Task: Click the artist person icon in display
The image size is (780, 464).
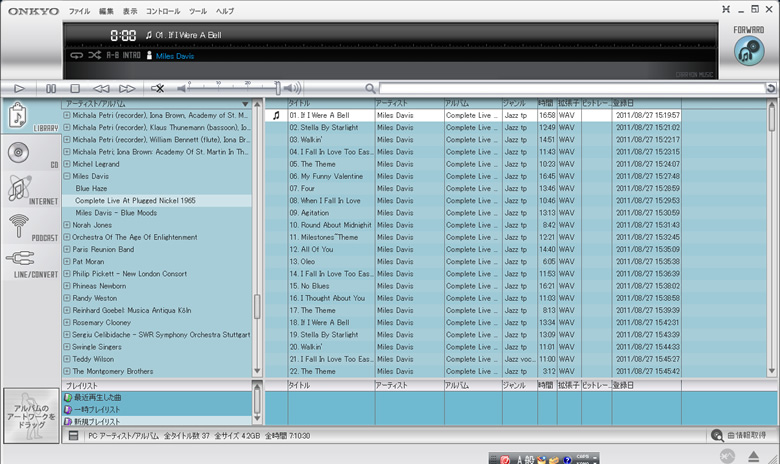Action: tap(149, 55)
